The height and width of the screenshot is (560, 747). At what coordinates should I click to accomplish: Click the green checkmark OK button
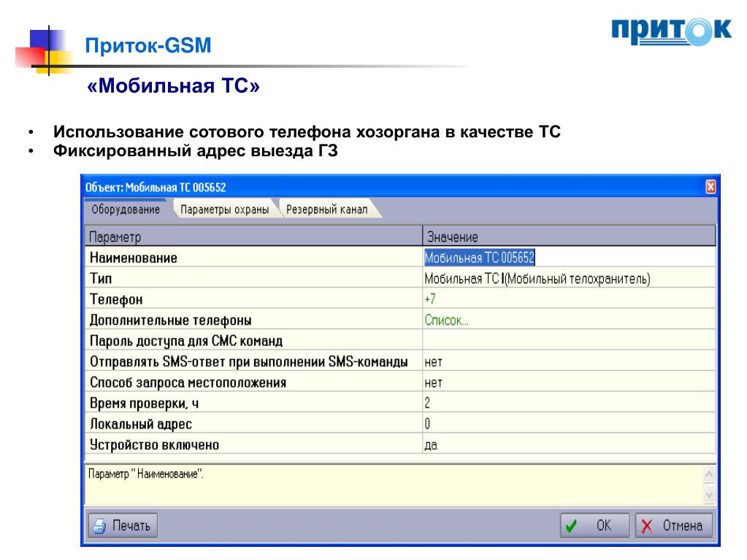594,526
